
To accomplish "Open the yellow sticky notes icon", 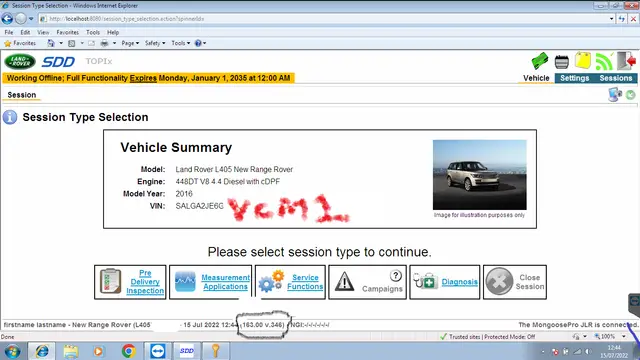I will (x=583, y=60).
